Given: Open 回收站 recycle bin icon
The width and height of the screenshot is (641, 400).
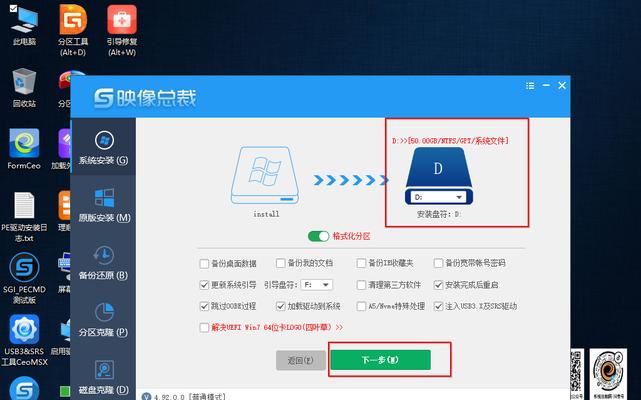Looking at the screenshot, I should pyautogui.click(x=24, y=88).
